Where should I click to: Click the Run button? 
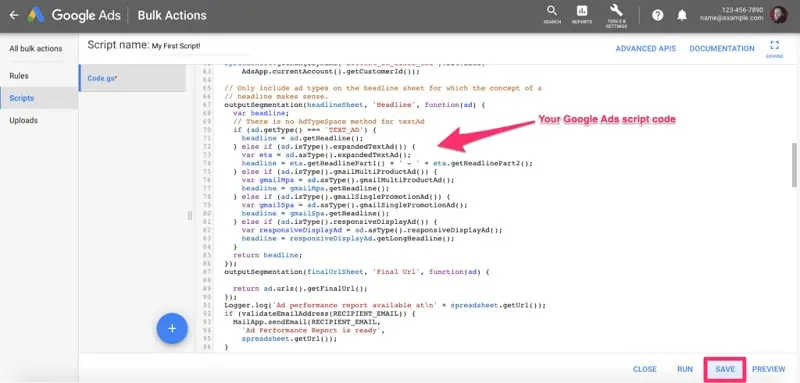[685, 369]
